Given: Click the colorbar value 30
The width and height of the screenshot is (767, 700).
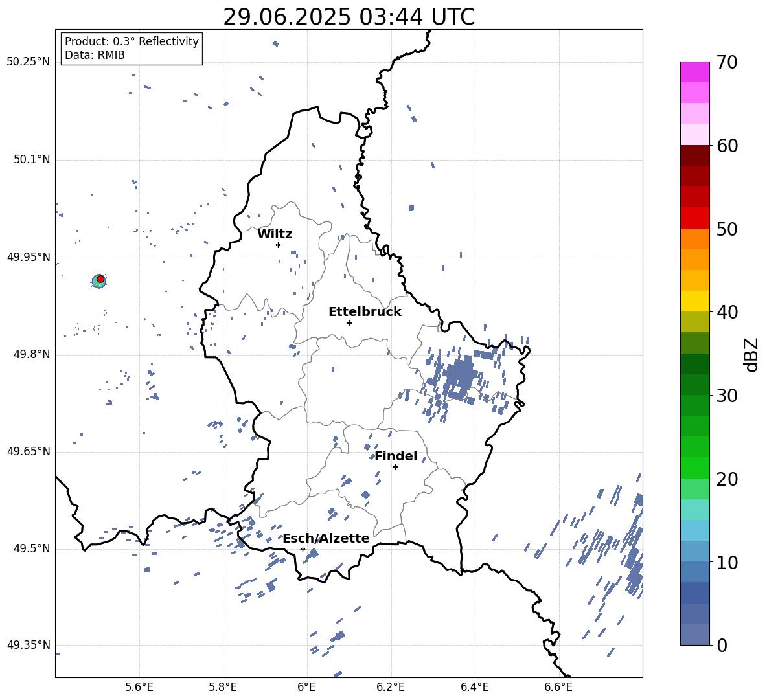Looking at the screenshot, I should (x=727, y=396).
